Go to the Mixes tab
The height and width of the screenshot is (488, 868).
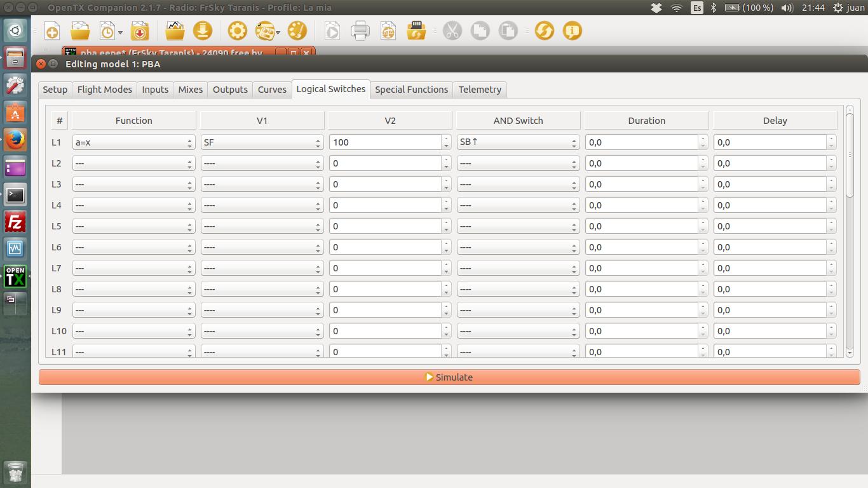[x=190, y=90]
